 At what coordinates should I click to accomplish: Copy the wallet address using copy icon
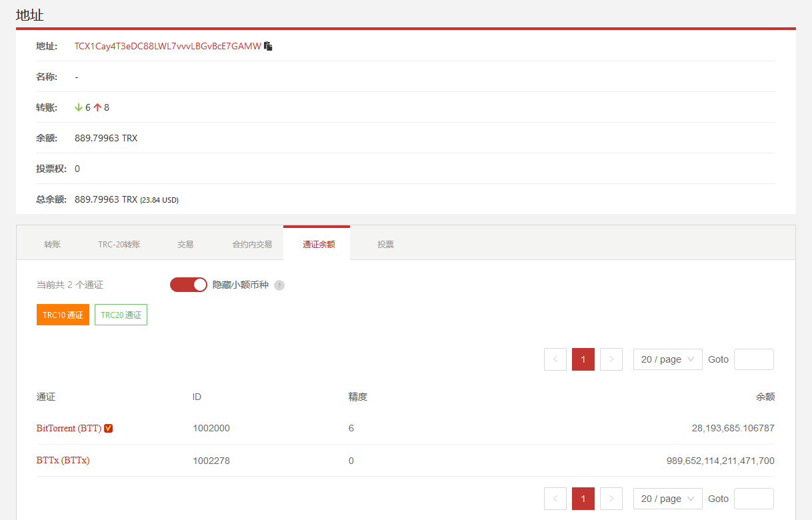(268, 46)
